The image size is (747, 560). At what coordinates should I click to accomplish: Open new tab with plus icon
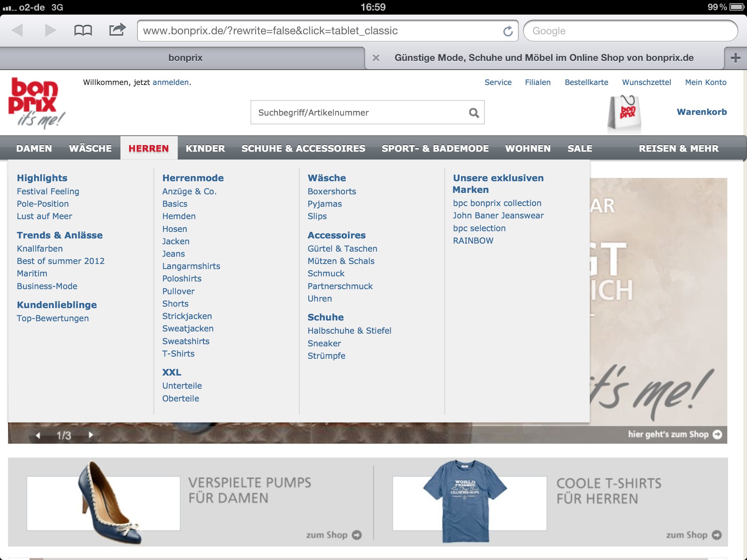pos(735,58)
